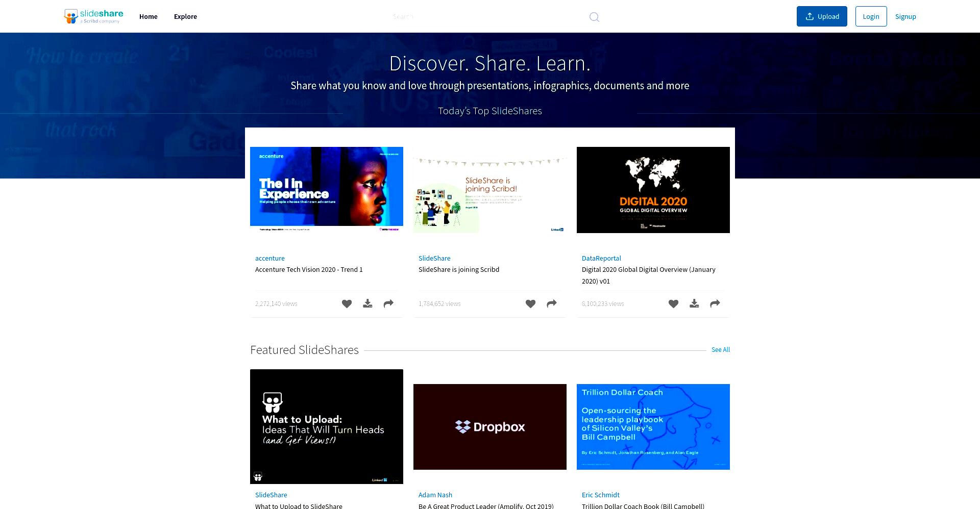This screenshot has height=509, width=980.
Task: Open What to Upload thumbnail
Action: click(327, 426)
